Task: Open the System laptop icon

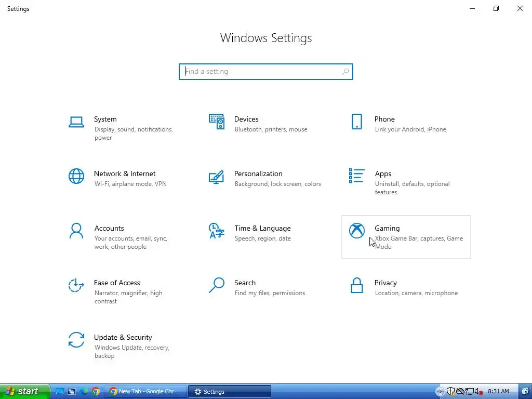Action: click(x=76, y=122)
